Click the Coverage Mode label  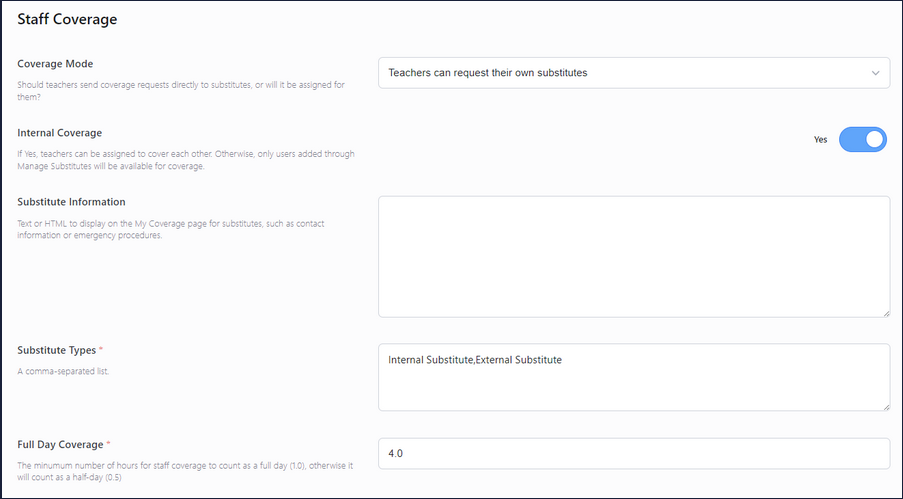[55, 64]
